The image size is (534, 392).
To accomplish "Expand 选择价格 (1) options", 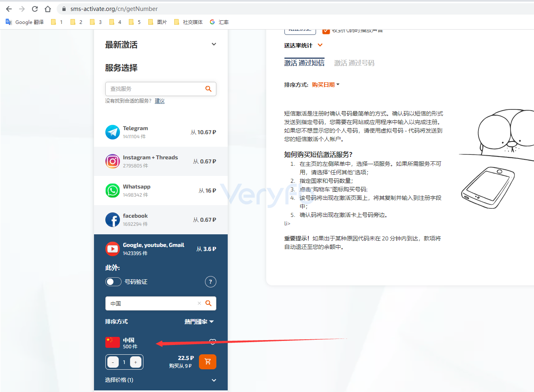I will (214, 380).
